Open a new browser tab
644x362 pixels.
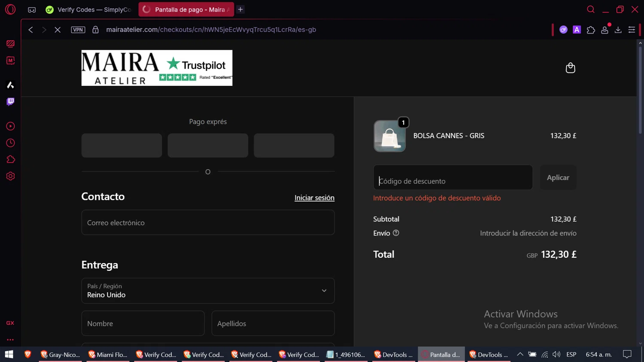(240, 9)
